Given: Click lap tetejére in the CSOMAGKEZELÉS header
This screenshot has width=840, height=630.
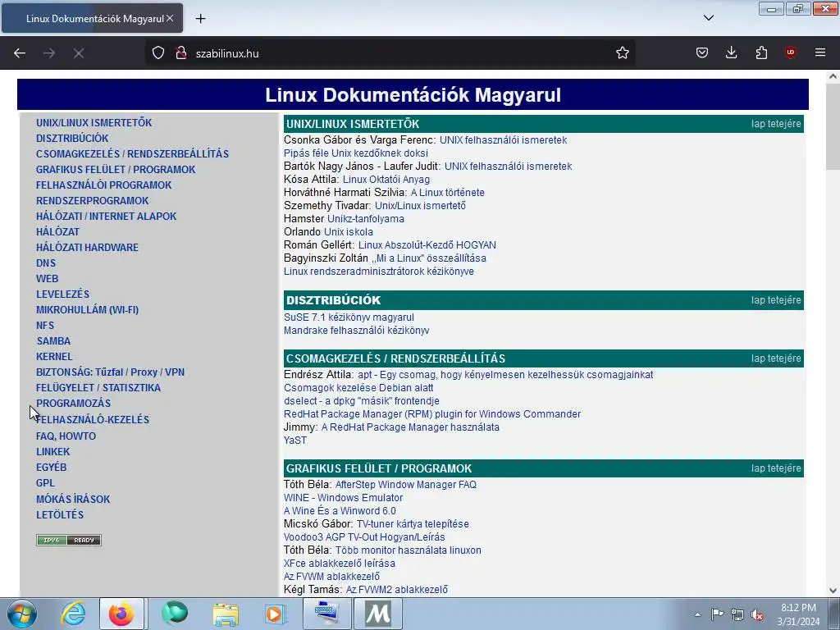Looking at the screenshot, I should click(776, 358).
